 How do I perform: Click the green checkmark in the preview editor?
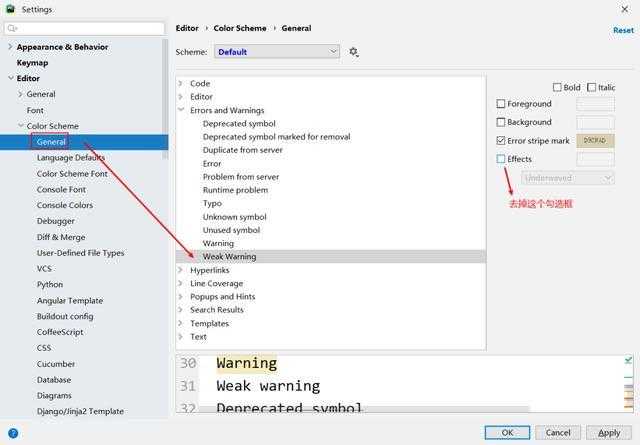pos(628,360)
